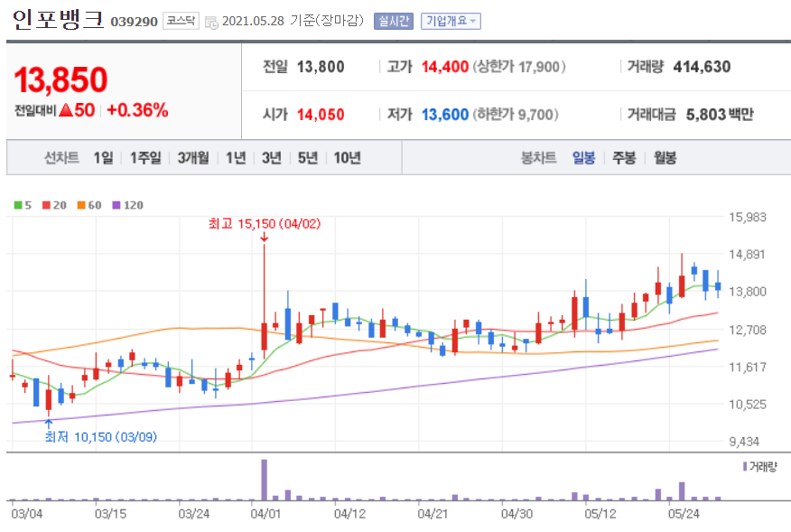Image resolution: width=791 pixels, height=532 pixels.
Task: Switch to 주봉 weekly candle chart
Action: point(624,158)
